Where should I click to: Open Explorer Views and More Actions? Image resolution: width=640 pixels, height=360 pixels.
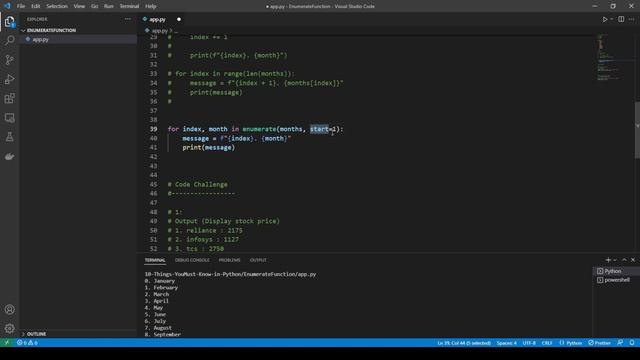tap(128, 19)
